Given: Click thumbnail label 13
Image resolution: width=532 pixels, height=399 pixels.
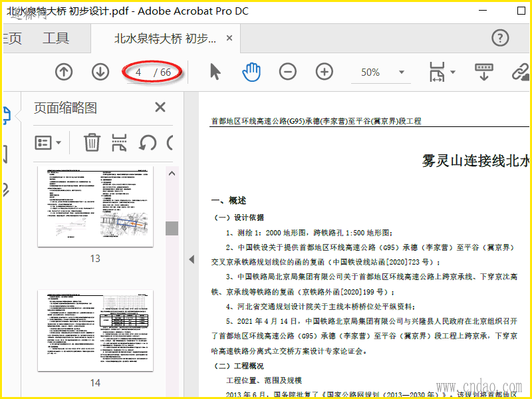Looking at the screenshot, I should pos(95,259).
